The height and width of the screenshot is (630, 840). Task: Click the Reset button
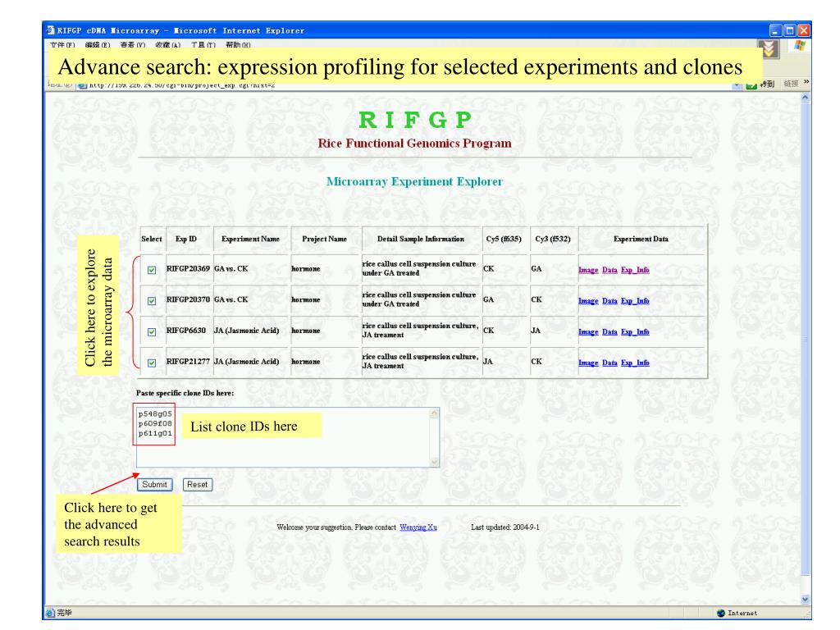click(x=197, y=484)
